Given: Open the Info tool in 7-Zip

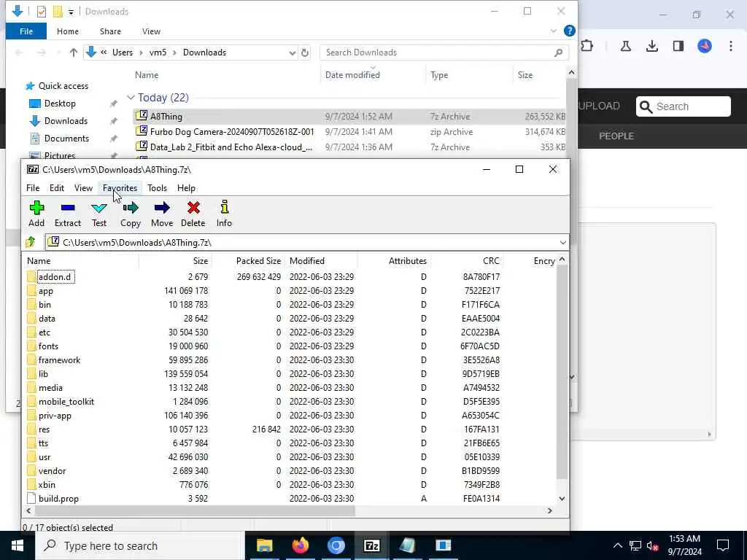Looking at the screenshot, I should 225,214.
